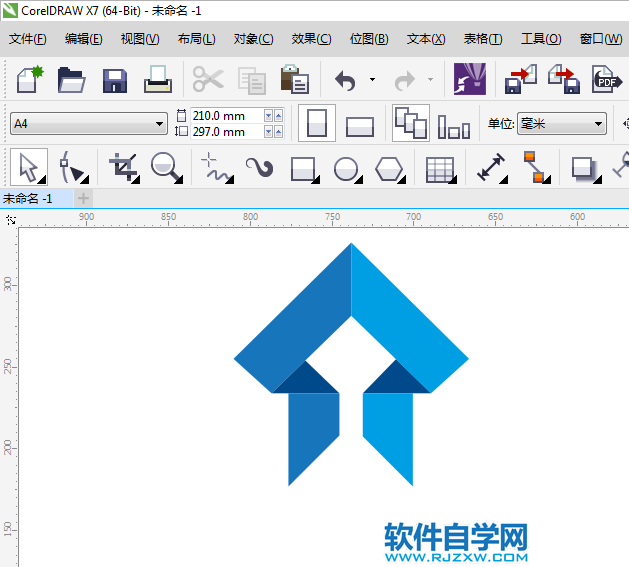Screen dimensions: 629x567
Task: Open the 视图(V) menu
Action: pos(140,39)
